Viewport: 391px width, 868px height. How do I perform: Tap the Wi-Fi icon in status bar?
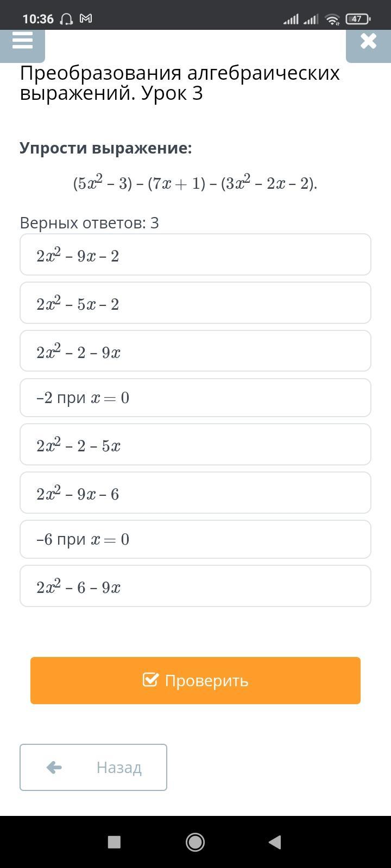click(332, 19)
